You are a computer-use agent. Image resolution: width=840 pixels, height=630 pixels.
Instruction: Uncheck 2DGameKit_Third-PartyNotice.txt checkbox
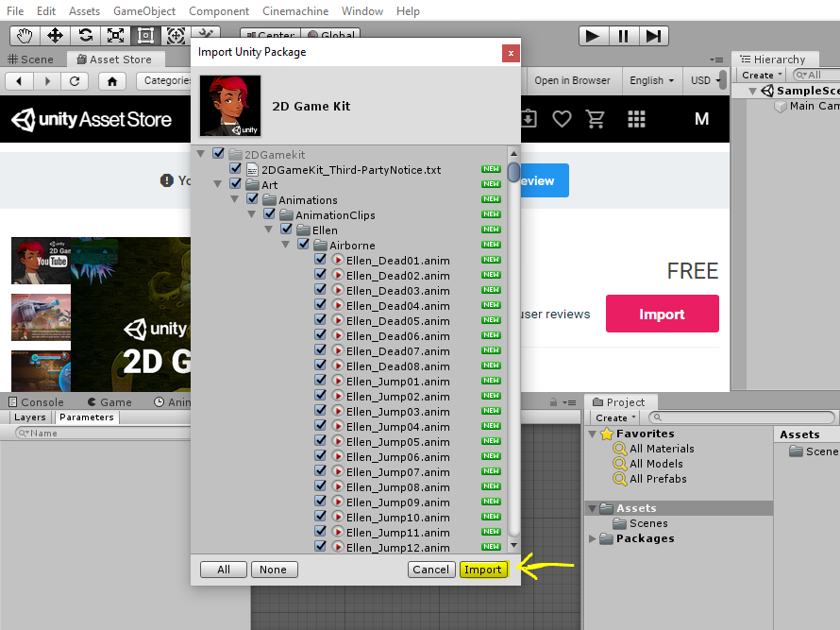tap(235, 169)
